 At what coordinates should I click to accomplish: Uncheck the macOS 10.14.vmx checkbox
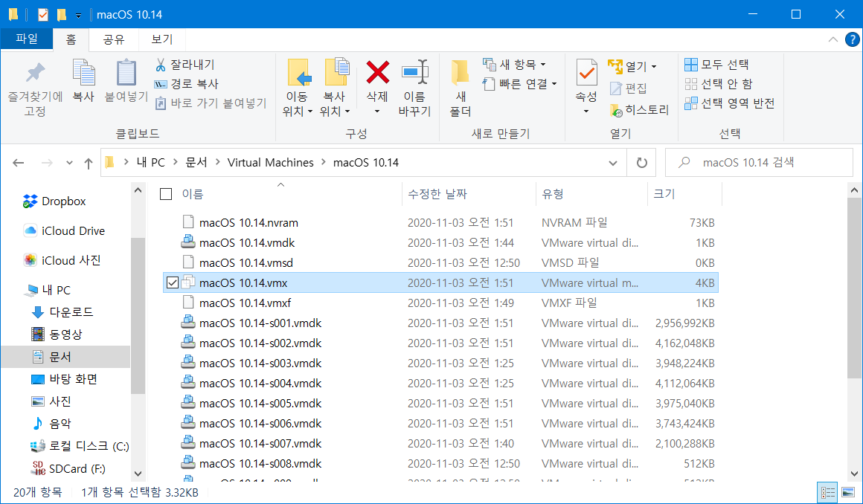(173, 282)
